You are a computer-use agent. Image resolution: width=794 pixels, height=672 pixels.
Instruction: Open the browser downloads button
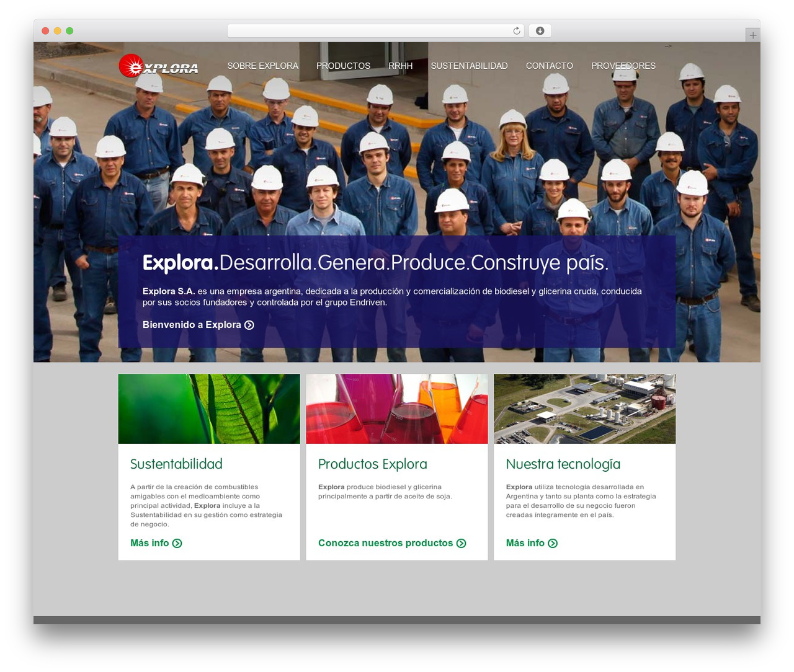[540, 31]
